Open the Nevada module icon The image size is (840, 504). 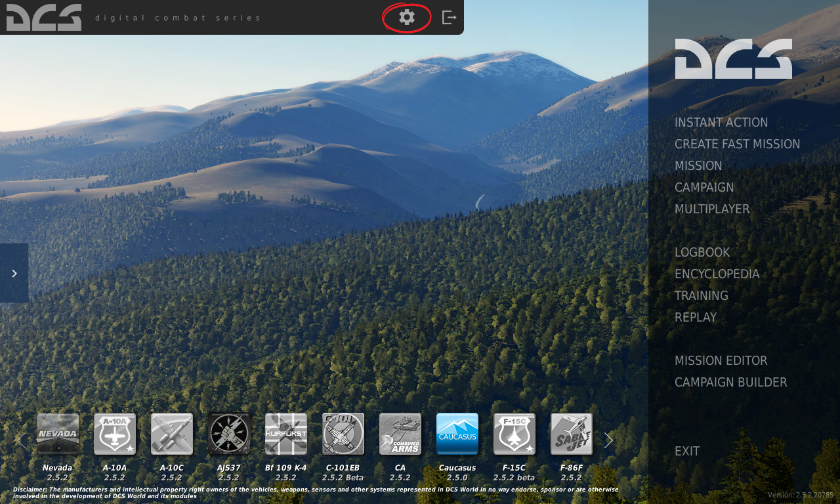(x=58, y=434)
